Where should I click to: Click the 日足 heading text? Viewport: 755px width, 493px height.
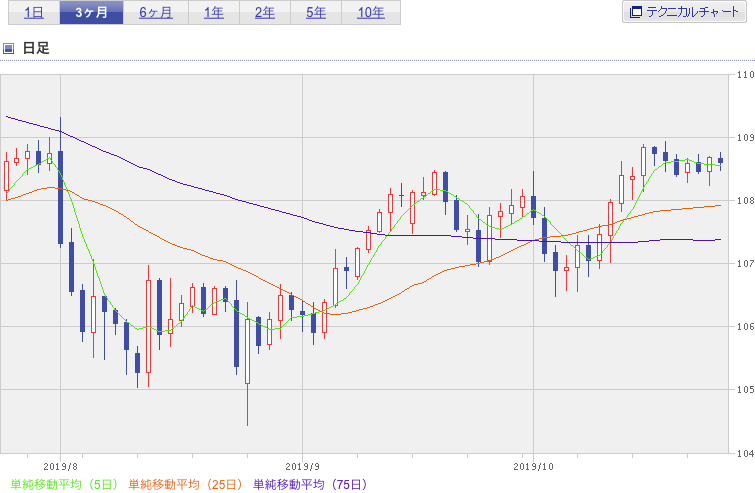pyautogui.click(x=36, y=48)
